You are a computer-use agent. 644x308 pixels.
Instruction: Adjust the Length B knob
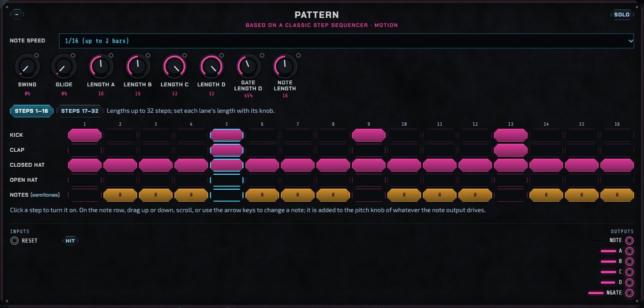[x=137, y=66]
